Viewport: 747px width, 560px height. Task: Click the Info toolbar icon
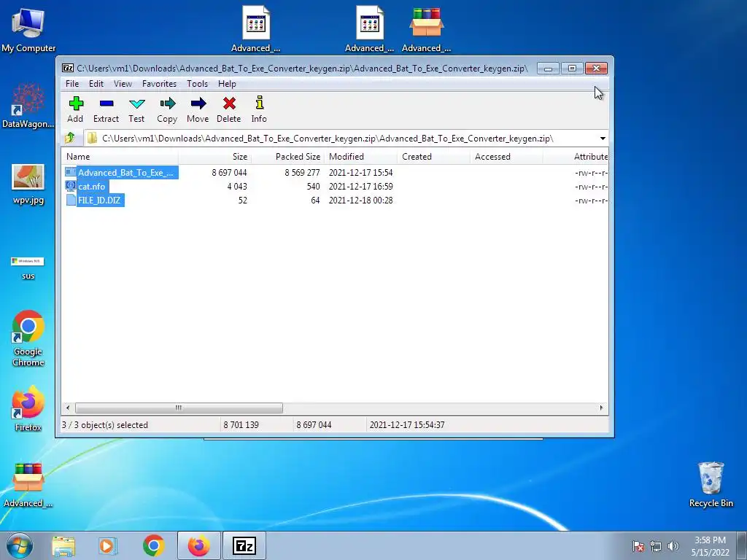tap(259, 110)
